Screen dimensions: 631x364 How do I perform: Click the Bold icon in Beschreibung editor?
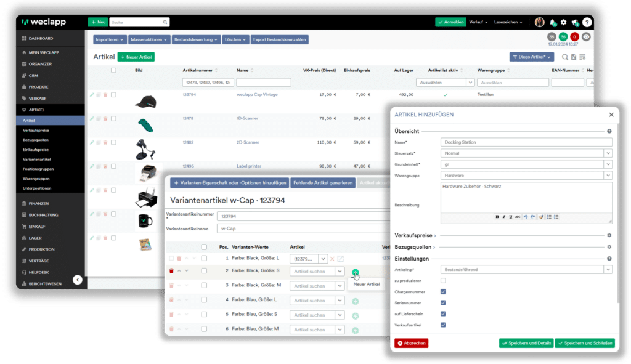(x=497, y=217)
